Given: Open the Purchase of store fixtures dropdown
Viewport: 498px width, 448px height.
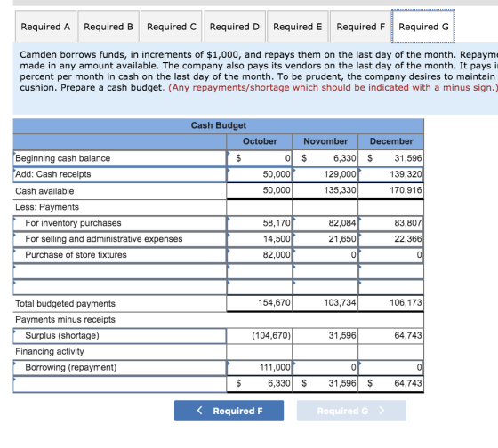Looking at the screenshot, I should click(x=120, y=254).
